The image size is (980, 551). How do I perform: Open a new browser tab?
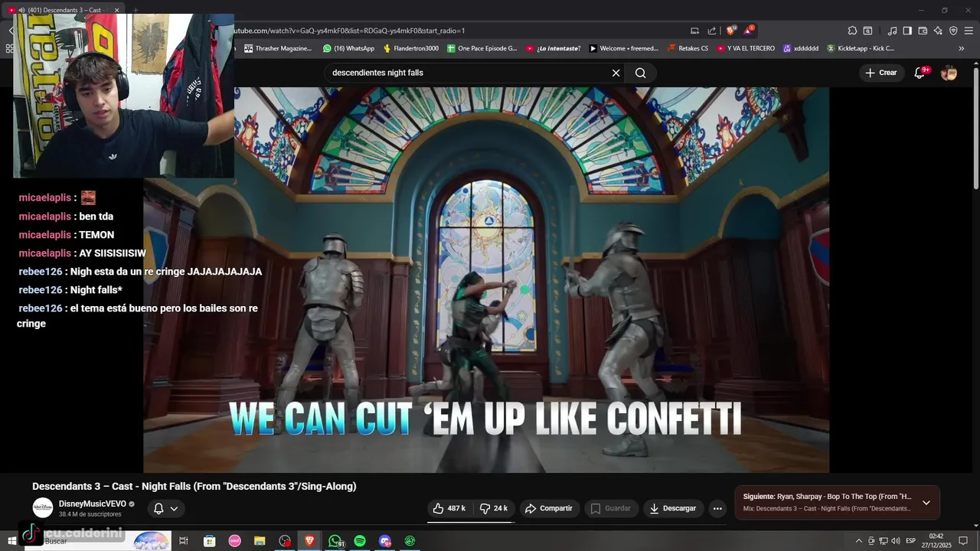136,10
